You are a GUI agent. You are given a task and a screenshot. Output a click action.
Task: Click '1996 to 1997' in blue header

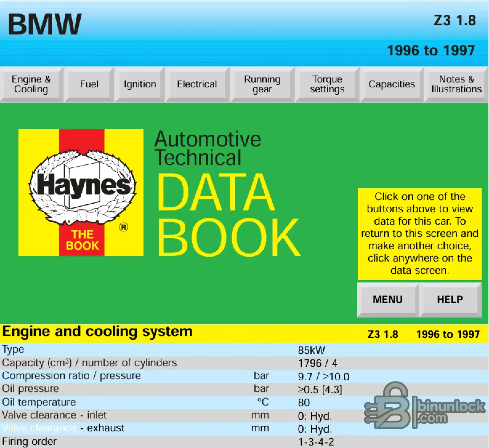(x=431, y=50)
